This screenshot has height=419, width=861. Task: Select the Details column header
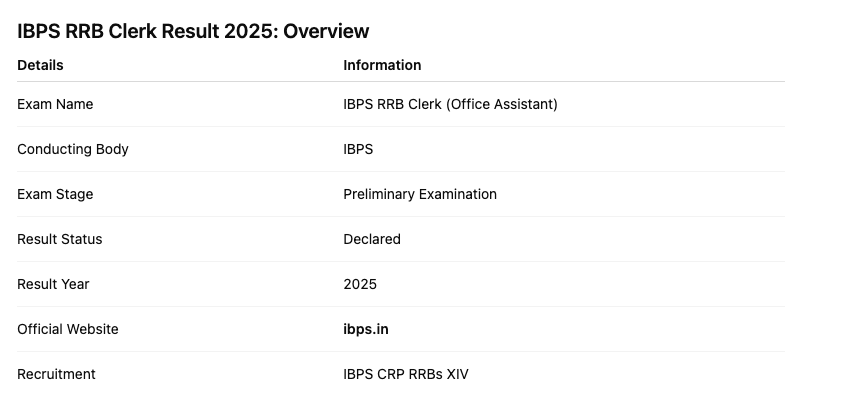click(x=40, y=65)
